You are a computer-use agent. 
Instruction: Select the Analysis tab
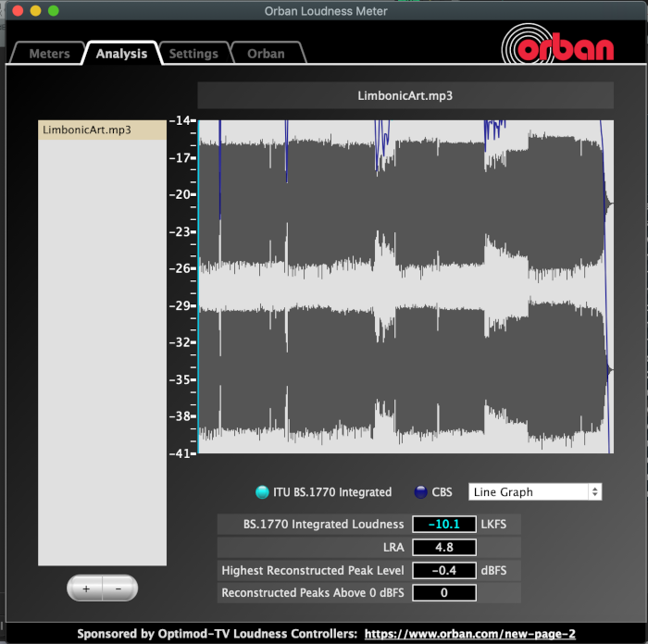[x=121, y=54]
